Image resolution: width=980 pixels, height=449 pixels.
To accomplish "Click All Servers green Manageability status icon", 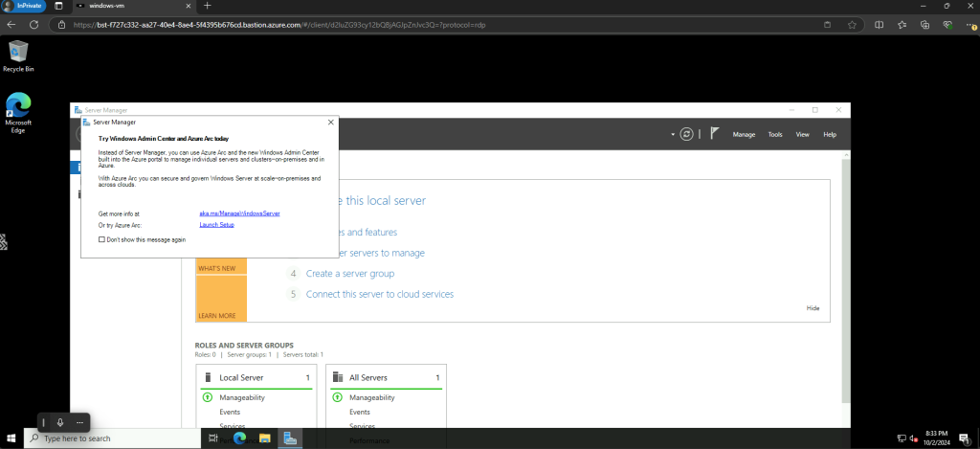I will pyautogui.click(x=338, y=397).
